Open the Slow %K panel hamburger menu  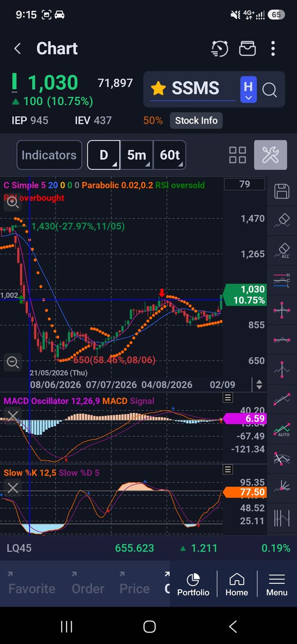[227, 470]
